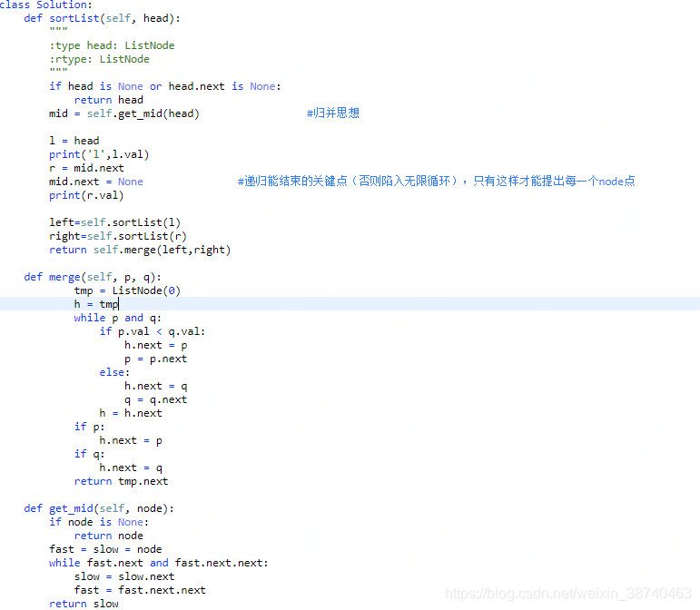Click 'right=self.sortList(r)' line

[118, 236]
